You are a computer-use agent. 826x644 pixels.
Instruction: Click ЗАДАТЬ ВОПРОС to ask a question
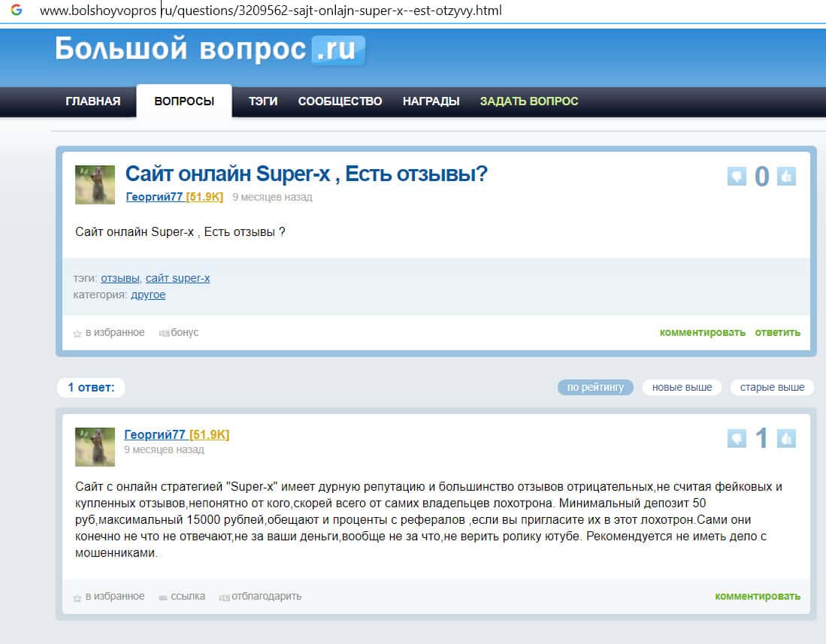pos(529,101)
